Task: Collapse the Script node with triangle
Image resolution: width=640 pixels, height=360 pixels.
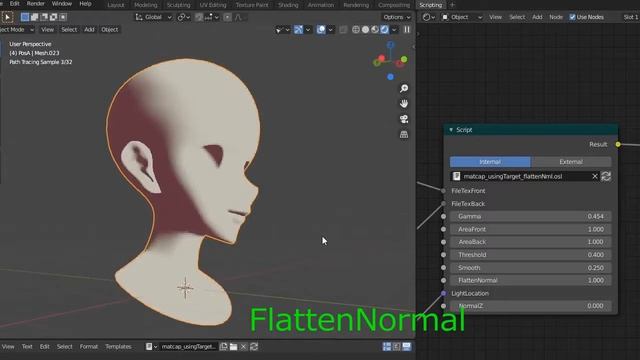Action: (451, 130)
